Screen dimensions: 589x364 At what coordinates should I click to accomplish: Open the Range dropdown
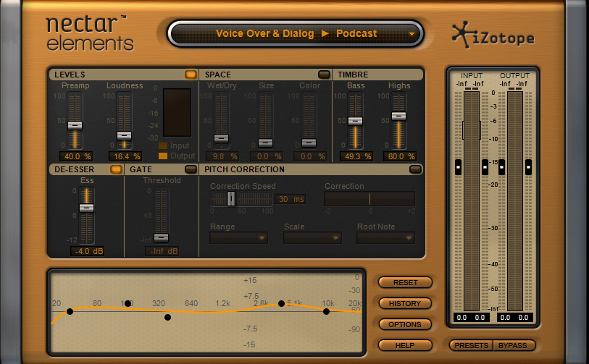pos(238,238)
